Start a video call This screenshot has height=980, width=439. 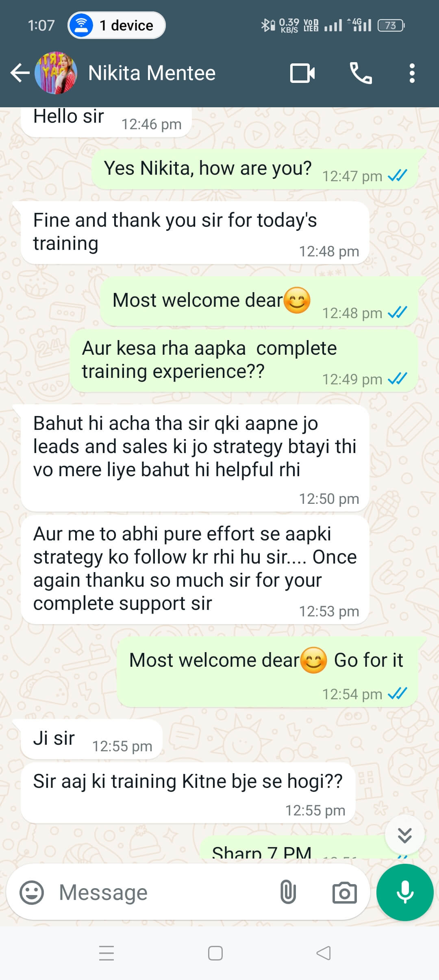click(x=302, y=73)
